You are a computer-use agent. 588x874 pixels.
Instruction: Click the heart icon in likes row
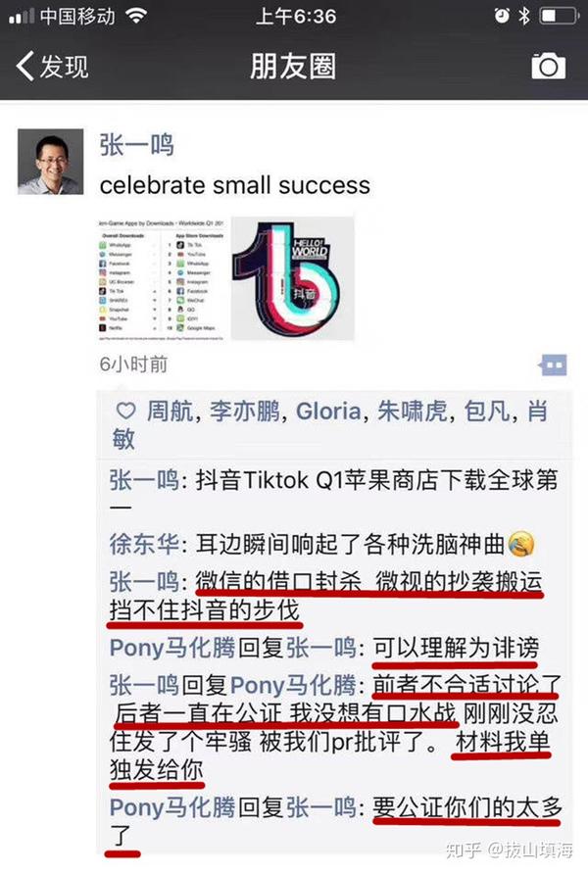coord(126,412)
